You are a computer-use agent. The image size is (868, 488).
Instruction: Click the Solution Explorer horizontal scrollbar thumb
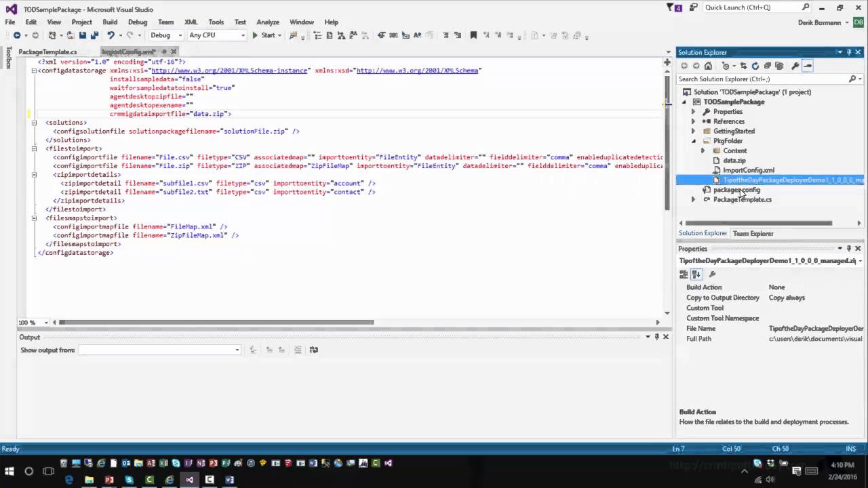click(x=759, y=223)
